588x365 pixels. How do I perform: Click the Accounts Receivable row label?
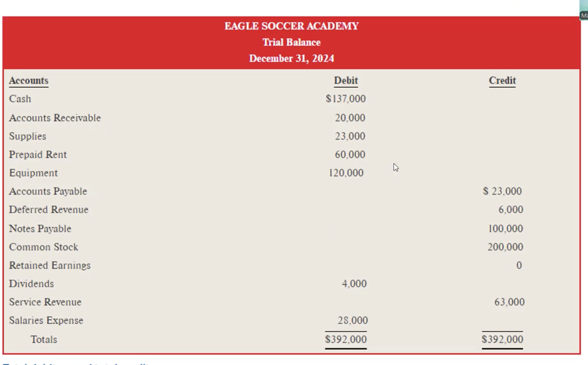[55, 118]
